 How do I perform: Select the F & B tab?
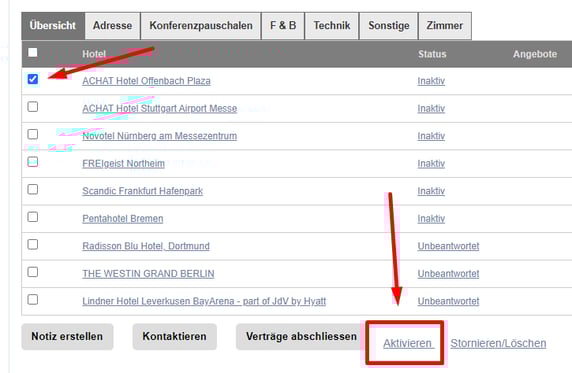[x=283, y=26]
